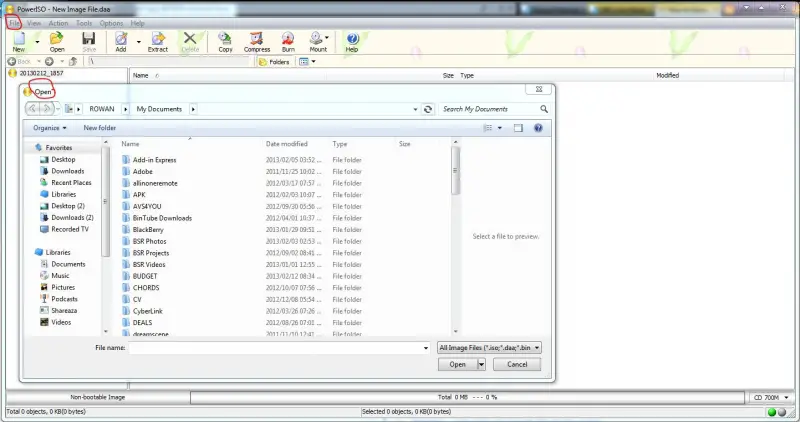Click the Cancel button
The height and width of the screenshot is (422, 800).
(x=517, y=364)
